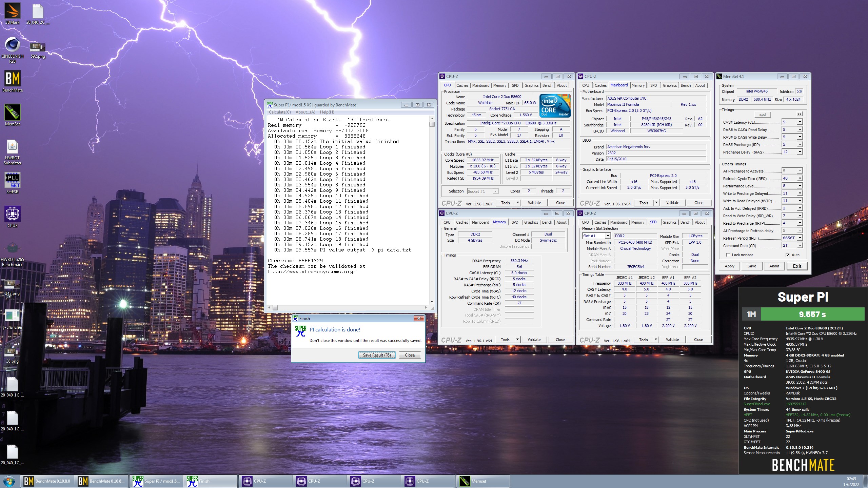The image size is (868, 488).
Task: Switch to Super PI mod1.5 taskbar item
Action: (x=157, y=481)
